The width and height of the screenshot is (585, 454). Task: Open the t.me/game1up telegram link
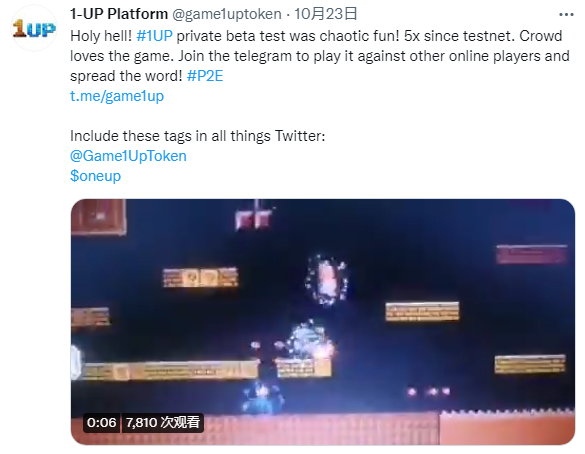(x=117, y=96)
